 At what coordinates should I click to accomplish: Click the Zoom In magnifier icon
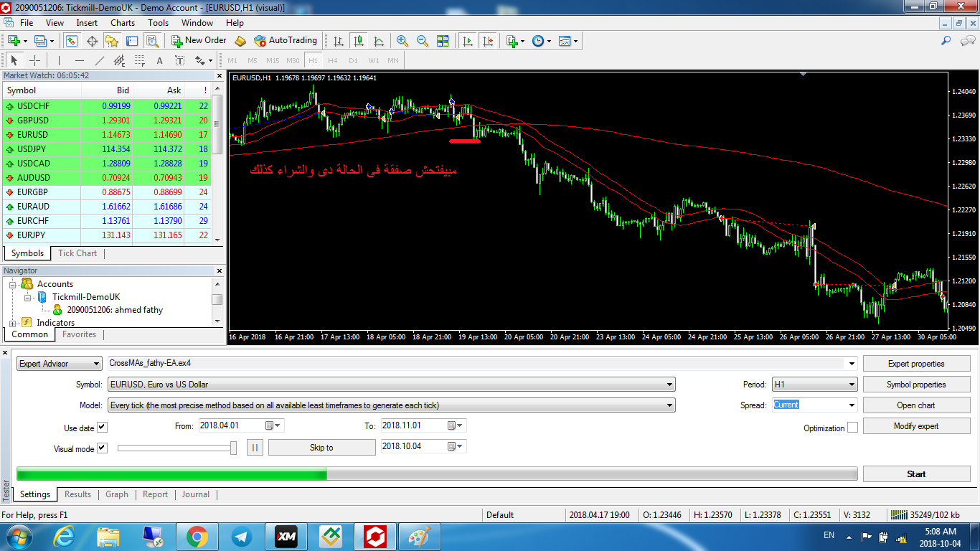pos(402,41)
